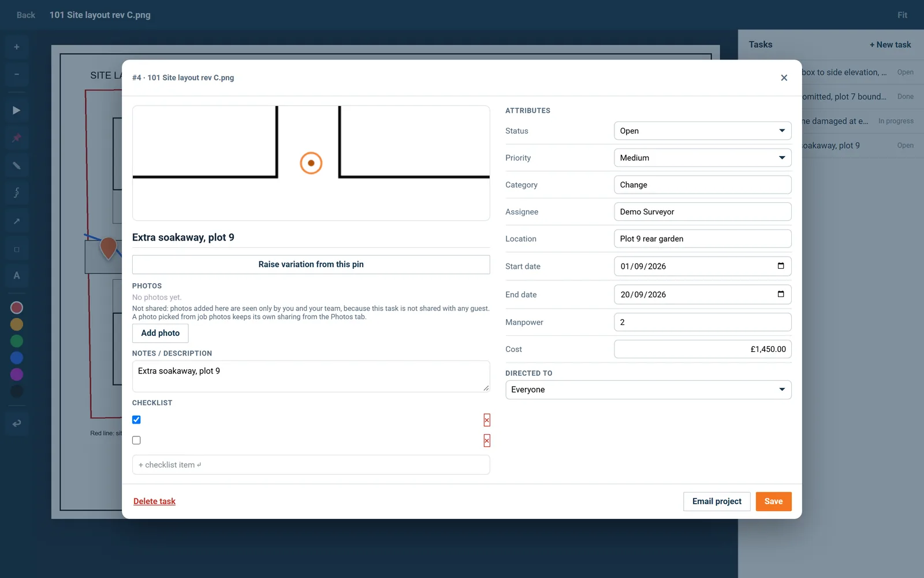Click the Cost field
This screenshot has width=924, height=578.
[x=702, y=349]
